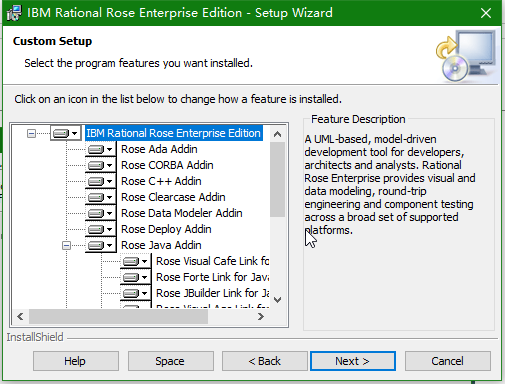This screenshot has width=505, height=384.
Task: Open the Rose Clearcase Addin install option icon
Action: [100, 197]
